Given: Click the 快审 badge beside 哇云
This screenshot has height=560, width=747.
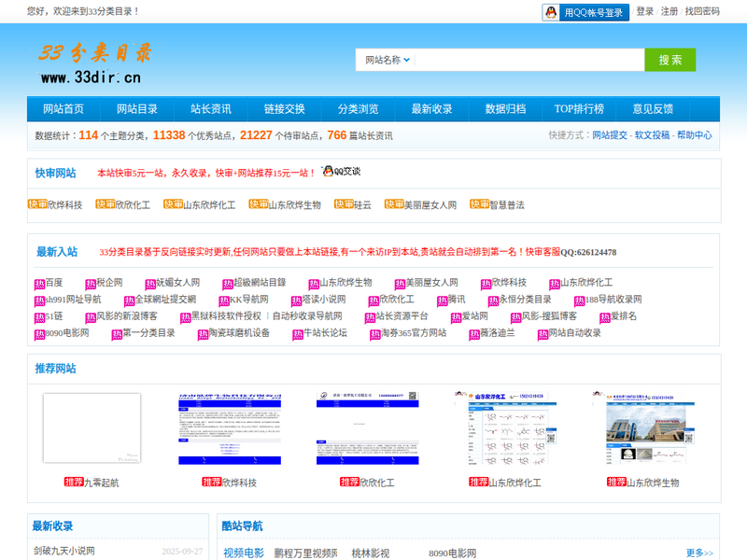Looking at the screenshot, I should [344, 204].
